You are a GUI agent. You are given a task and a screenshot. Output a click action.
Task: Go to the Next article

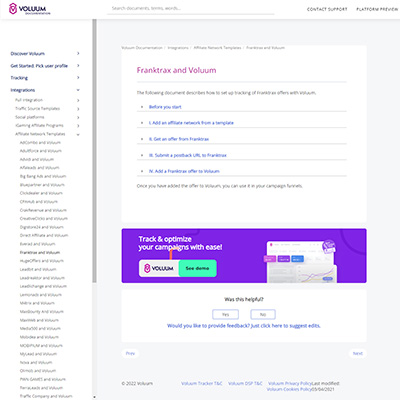tap(358, 353)
